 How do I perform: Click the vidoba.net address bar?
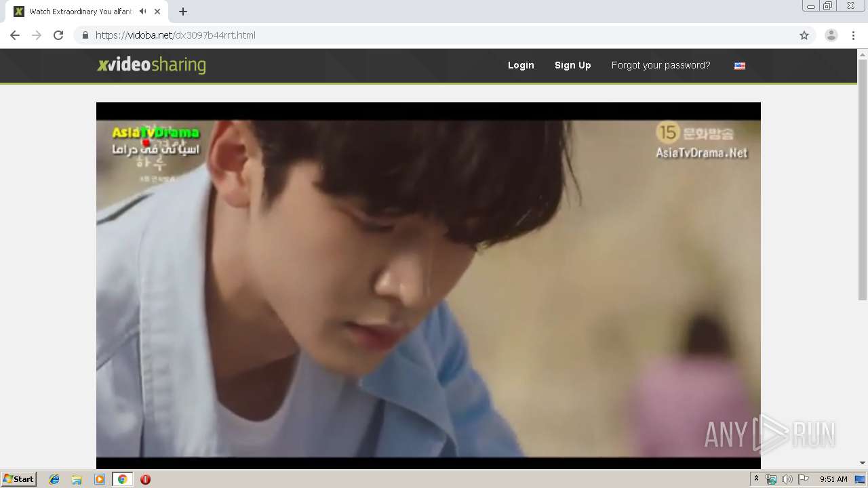click(x=434, y=35)
